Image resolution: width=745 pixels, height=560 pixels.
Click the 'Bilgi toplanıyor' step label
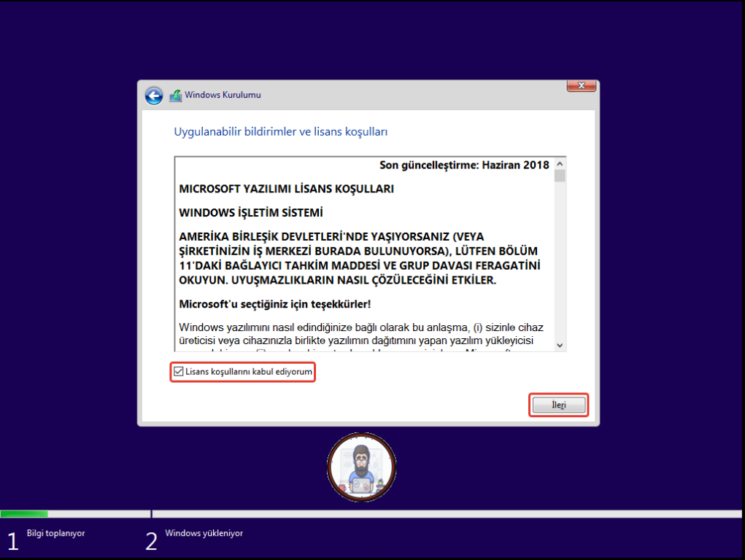(x=55, y=533)
